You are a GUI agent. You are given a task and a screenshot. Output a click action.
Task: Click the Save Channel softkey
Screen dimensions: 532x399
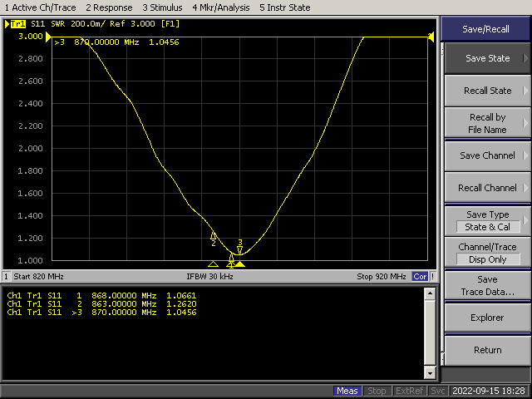click(x=487, y=155)
